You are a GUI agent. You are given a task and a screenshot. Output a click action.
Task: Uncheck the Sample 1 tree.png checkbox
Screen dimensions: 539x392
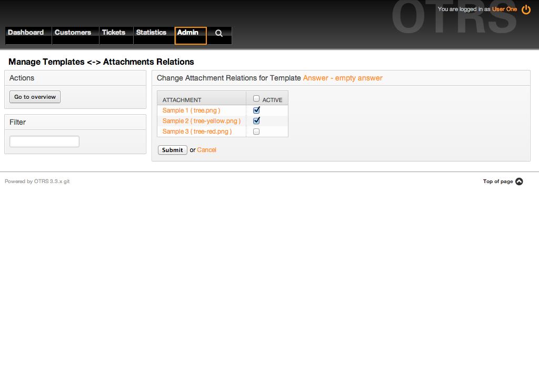click(x=257, y=110)
